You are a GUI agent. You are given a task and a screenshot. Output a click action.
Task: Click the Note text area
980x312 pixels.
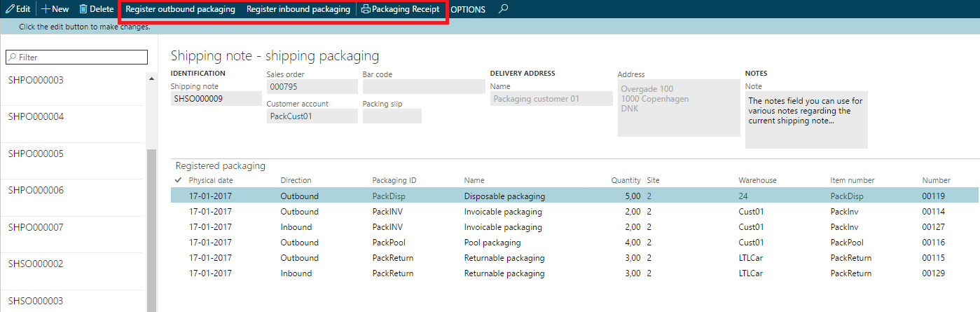coord(806,120)
